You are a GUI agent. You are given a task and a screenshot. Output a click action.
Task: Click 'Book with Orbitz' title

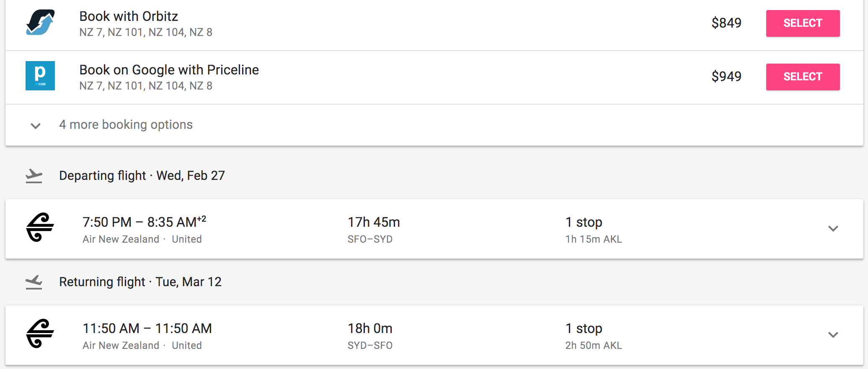129,16
